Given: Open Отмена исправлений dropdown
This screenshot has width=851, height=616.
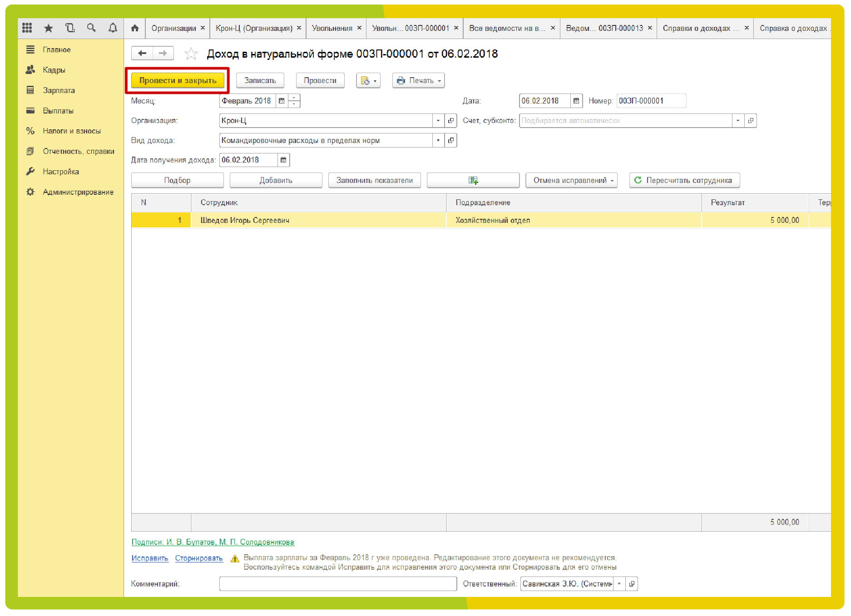Looking at the screenshot, I should click(571, 180).
